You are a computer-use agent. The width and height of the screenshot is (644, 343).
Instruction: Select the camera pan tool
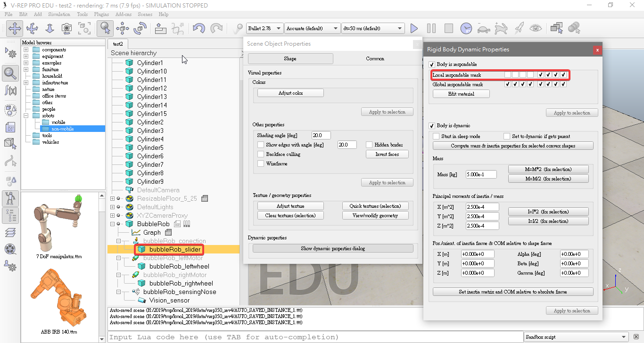15,28
